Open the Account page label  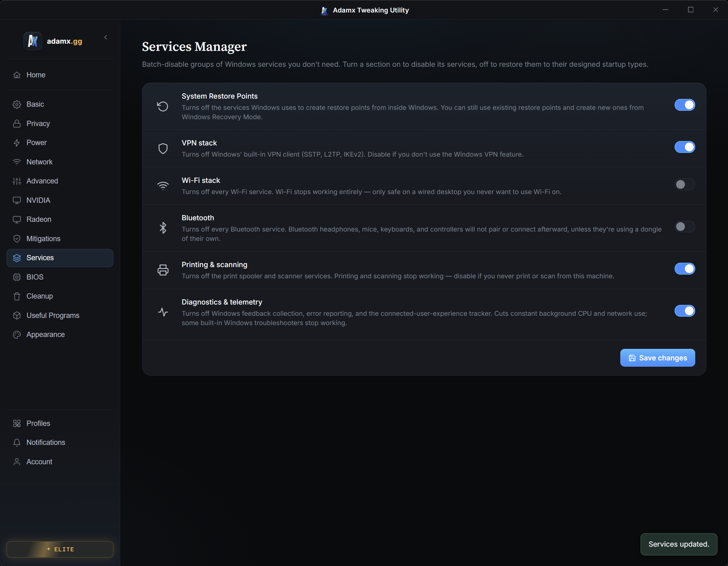[39, 462]
